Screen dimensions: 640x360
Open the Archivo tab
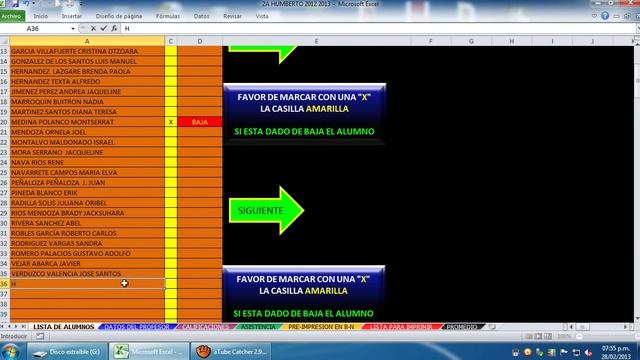(12, 16)
